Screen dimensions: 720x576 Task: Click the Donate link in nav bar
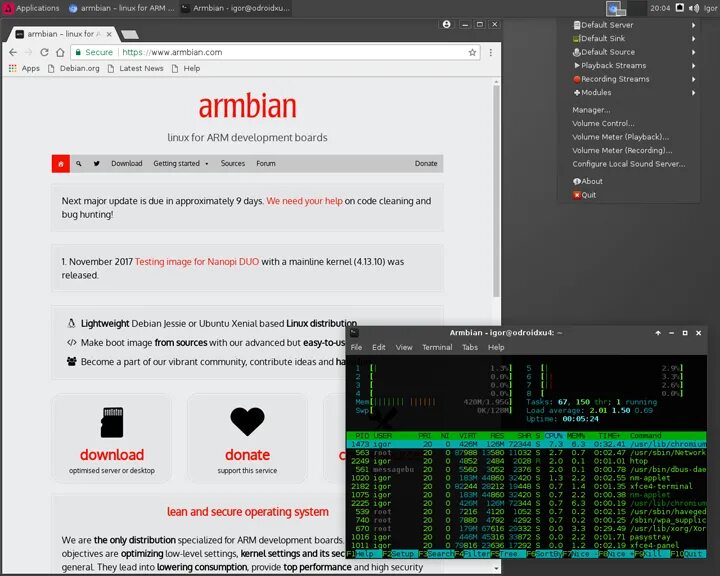(x=426, y=164)
